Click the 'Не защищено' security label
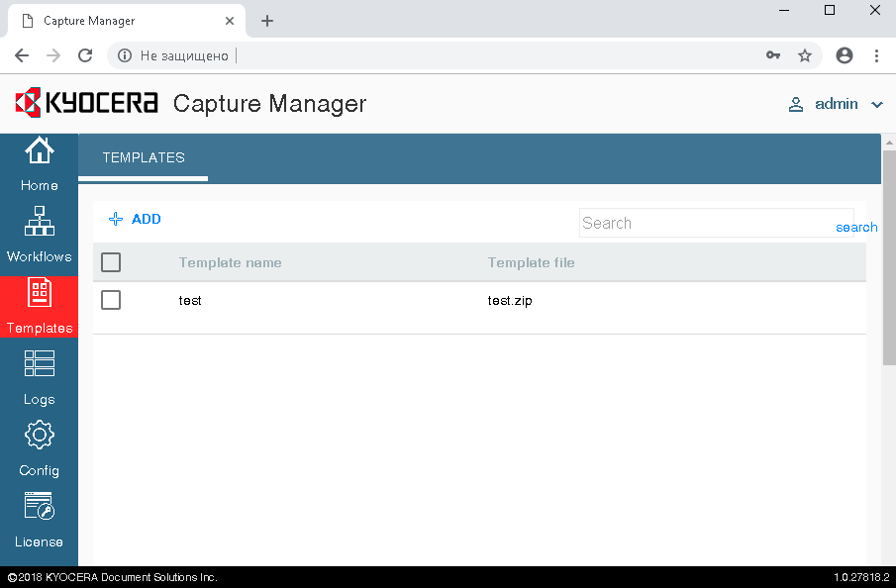 [x=184, y=55]
